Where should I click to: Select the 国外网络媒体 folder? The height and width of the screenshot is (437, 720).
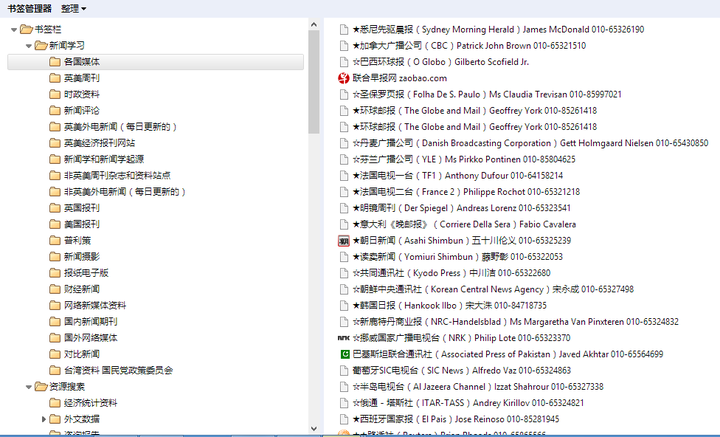(x=90, y=338)
